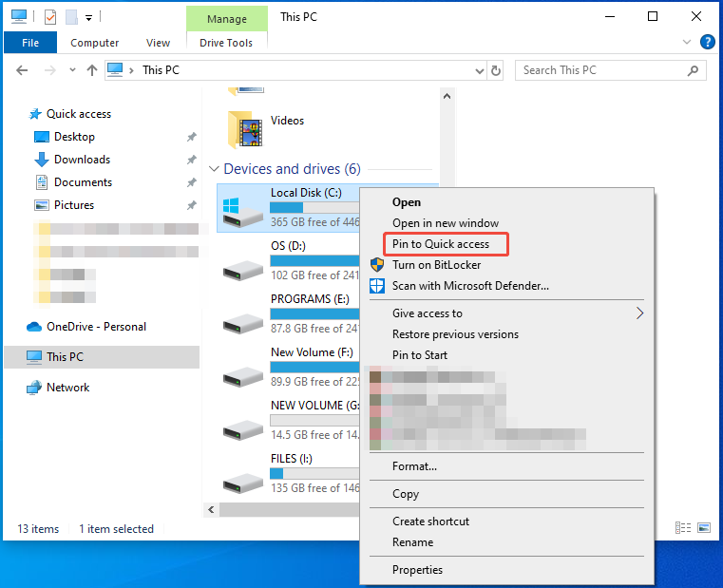Expand the Give access to submenu
Screen dimensions: 723x588
[x=639, y=313]
